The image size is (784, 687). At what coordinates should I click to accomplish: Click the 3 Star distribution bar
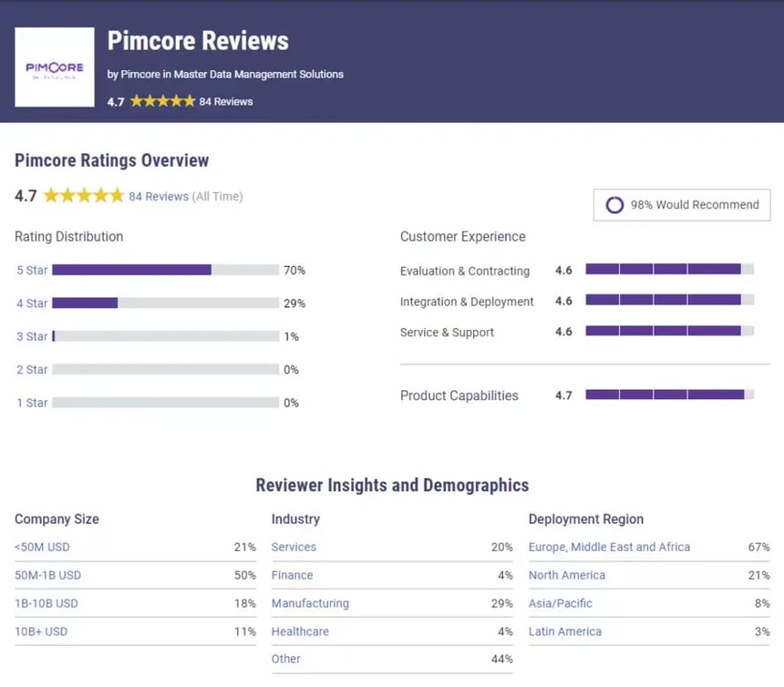(x=166, y=336)
